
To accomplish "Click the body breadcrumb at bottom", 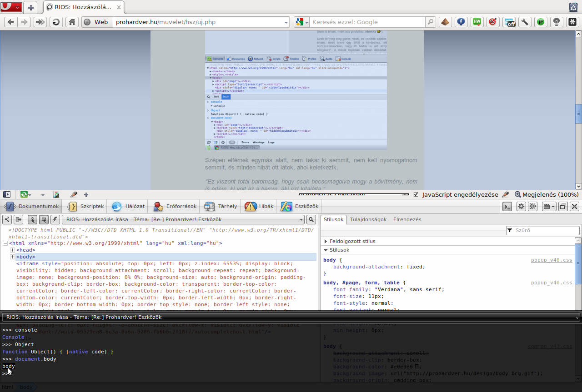I will (26, 387).
